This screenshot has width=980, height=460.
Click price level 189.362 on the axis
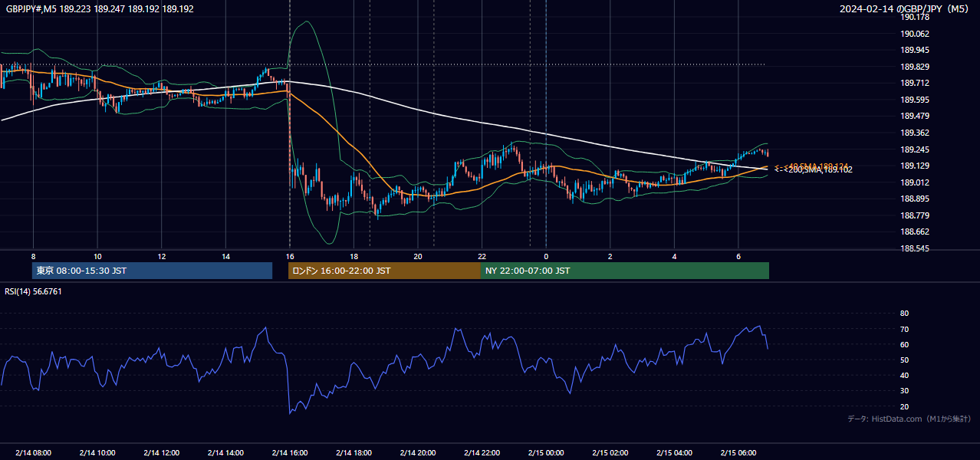914,133
